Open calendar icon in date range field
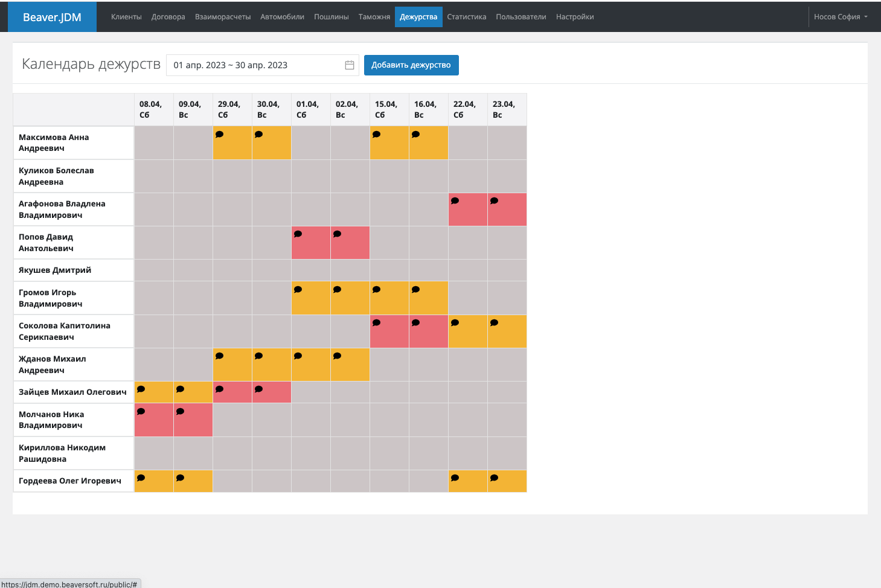881x588 pixels. 349,65
